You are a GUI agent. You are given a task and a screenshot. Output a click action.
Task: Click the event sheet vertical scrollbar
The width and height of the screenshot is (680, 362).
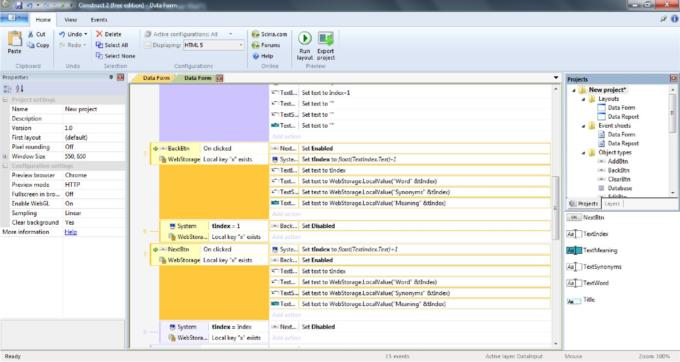click(556, 208)
